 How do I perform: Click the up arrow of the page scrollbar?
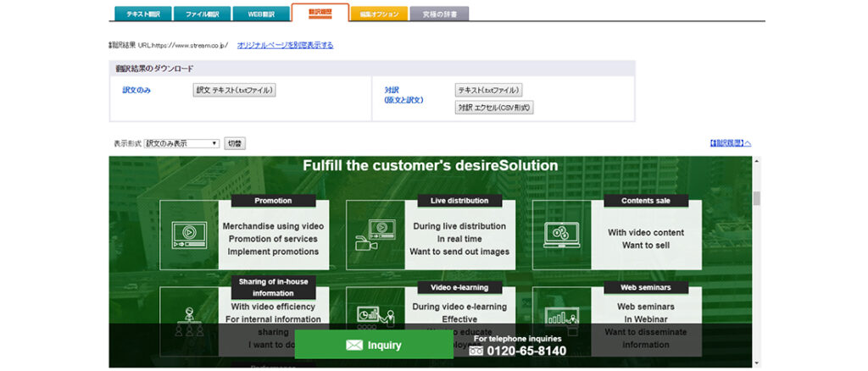click(757, 160)
